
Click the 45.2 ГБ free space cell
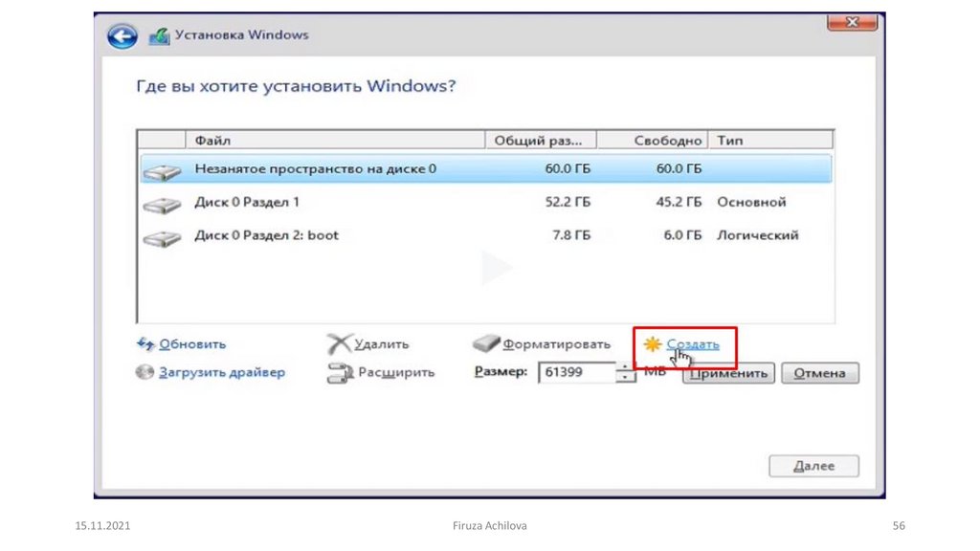coord(679,203)
